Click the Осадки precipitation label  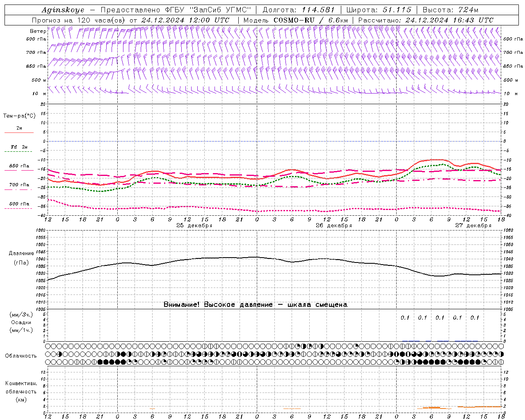pyautogui.click(x=21, y=322)
